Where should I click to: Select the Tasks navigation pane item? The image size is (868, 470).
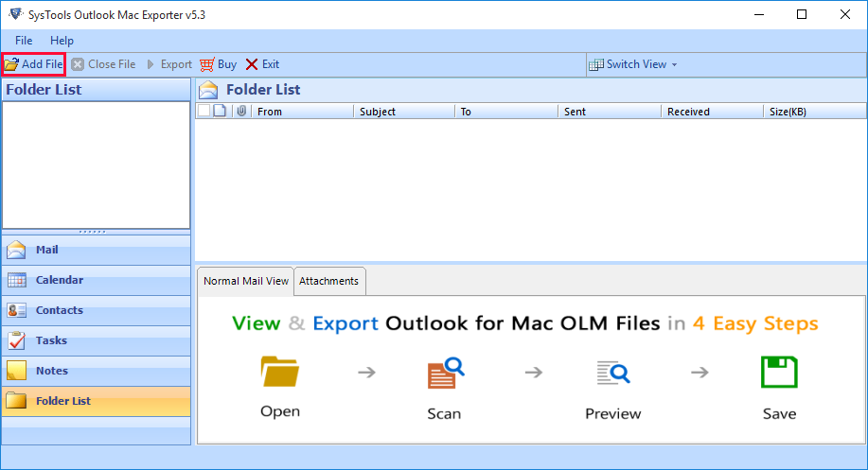pos(96,340)
